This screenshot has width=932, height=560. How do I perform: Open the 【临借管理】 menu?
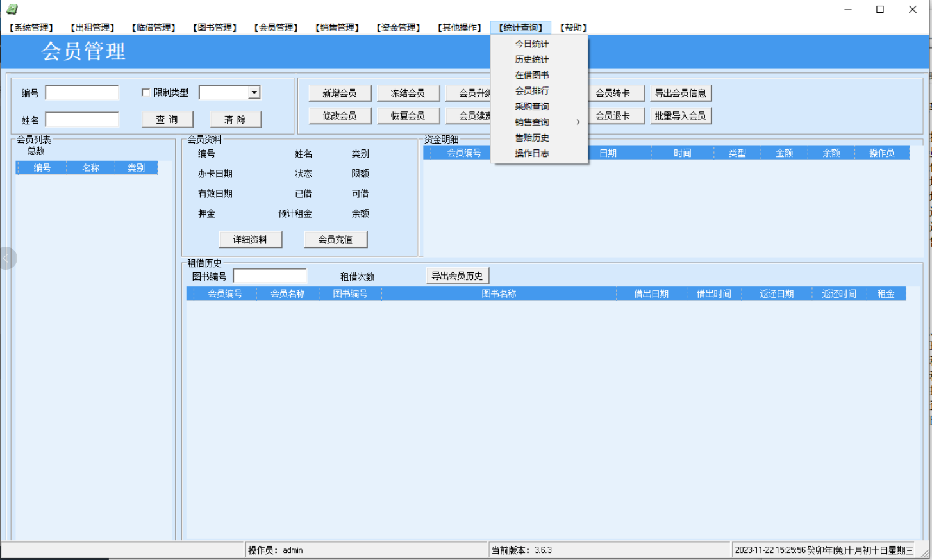point(154,28)
